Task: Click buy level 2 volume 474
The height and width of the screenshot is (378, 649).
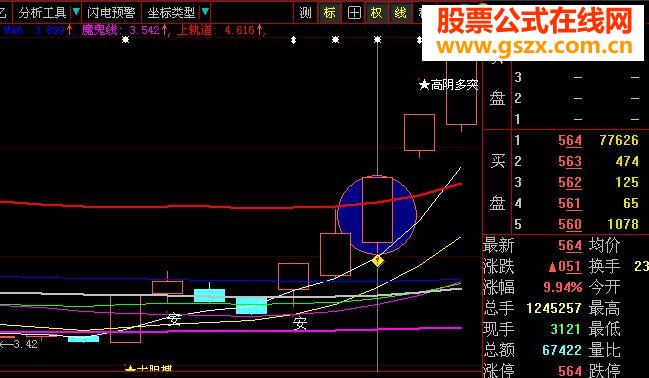Action: 627,161
